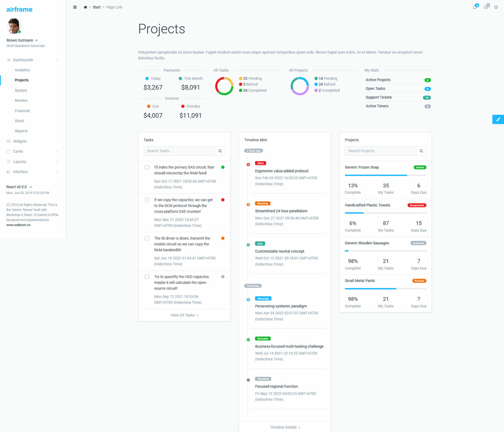Screen dimensions: 504x432
Task: Check the 'IB driver is down' task
Action: tap(147, 238)
